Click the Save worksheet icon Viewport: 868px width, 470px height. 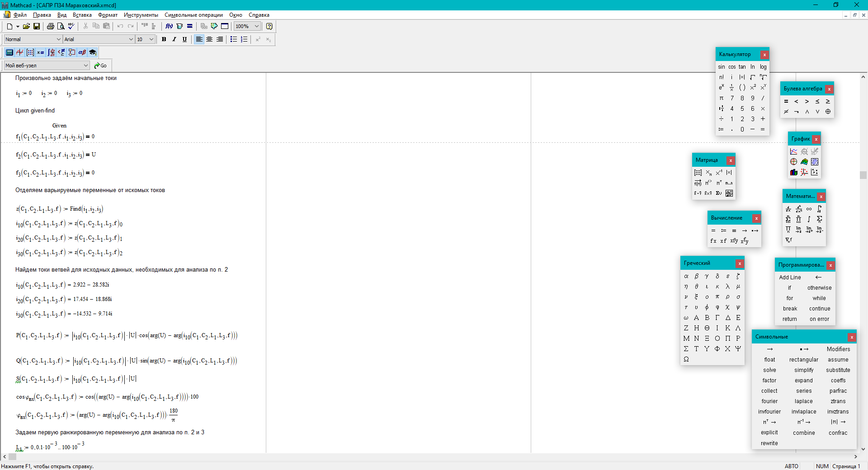(37, 26)
